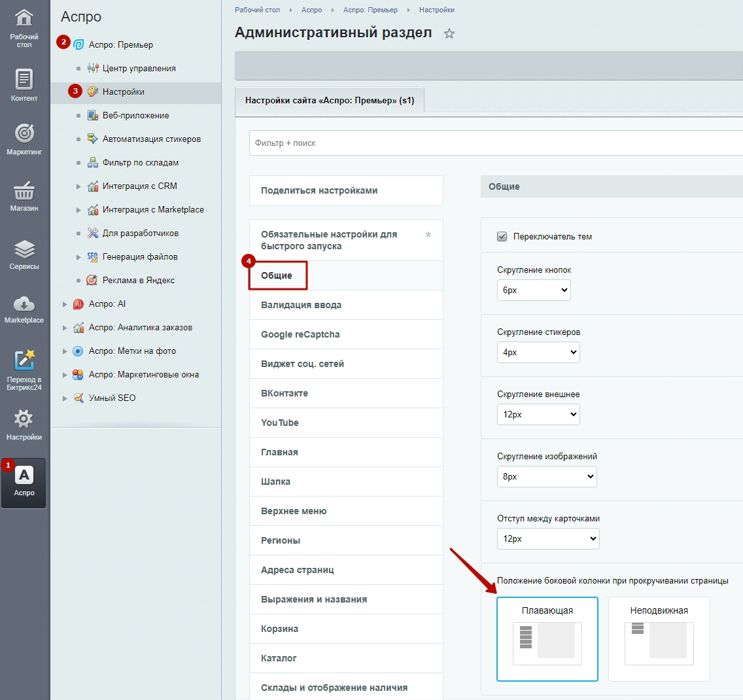Open the Контент section icon
The width and height of the screenshot is (743, 700).
[24, 79]
